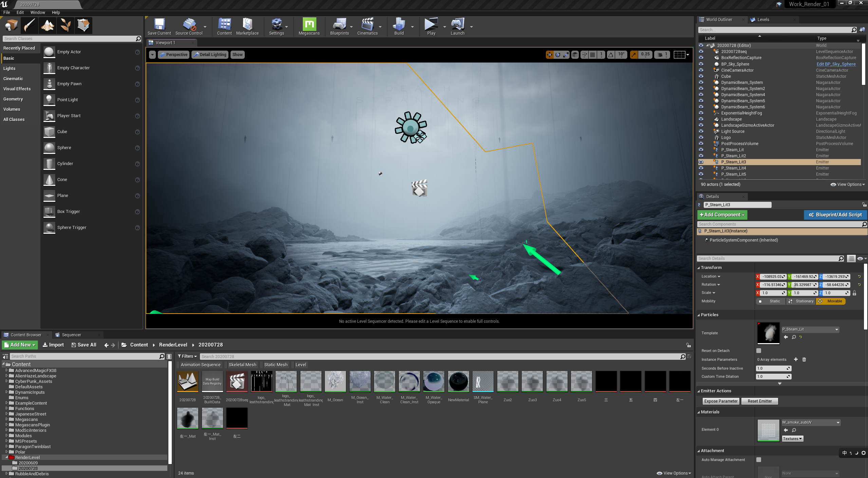Switch to the Sequencer tab
The image size is (868, 478).
click(71, 335)
